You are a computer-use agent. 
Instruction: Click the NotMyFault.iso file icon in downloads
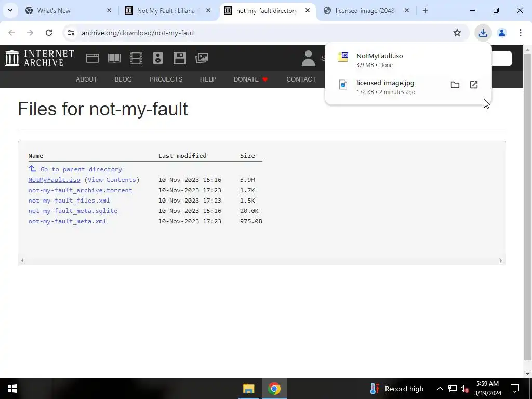coord(343,57)
